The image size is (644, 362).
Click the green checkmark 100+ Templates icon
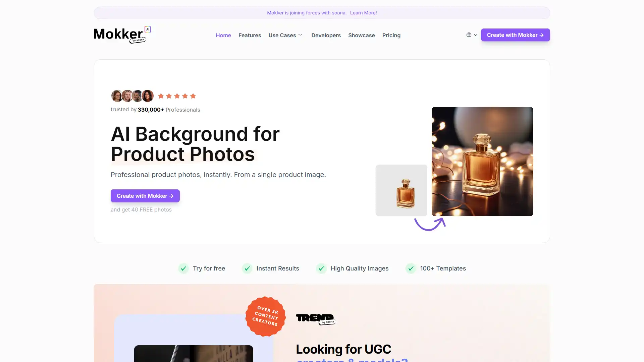tap(410, 268)
